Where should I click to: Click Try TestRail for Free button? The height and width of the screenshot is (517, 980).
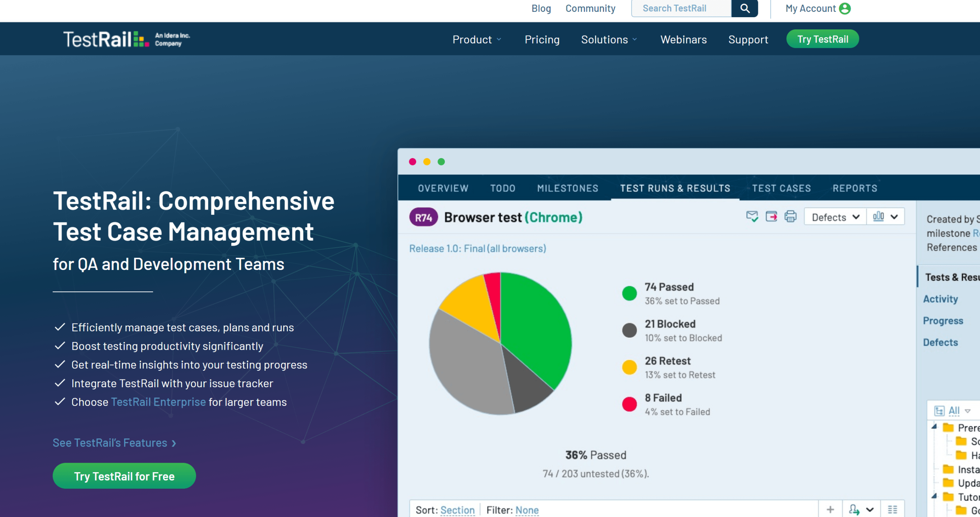[124, 476]
